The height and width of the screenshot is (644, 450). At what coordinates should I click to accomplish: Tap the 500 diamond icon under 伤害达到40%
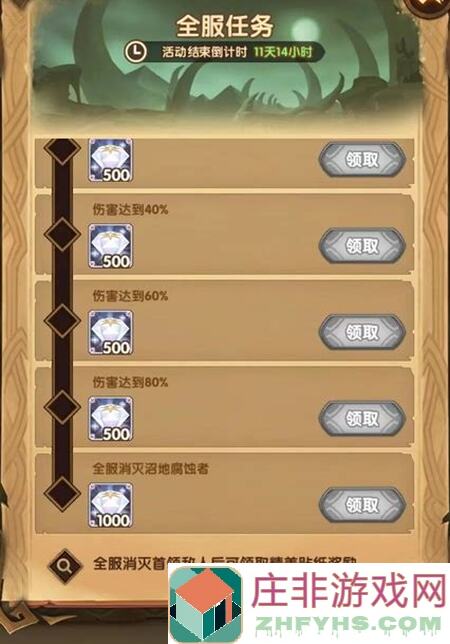[110, 246]
